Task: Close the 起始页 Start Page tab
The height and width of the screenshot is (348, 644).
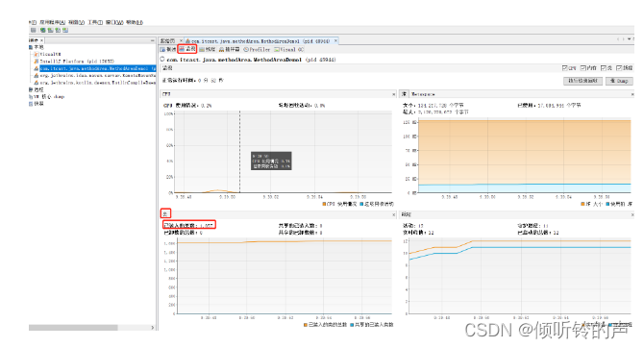Action: pyautogui.click(x=181, y=40)
